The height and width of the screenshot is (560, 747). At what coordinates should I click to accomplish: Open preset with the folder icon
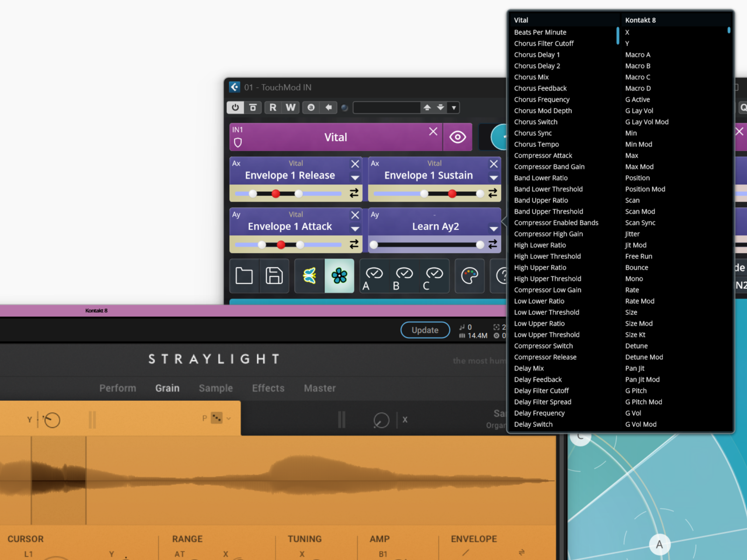(244, 276)
